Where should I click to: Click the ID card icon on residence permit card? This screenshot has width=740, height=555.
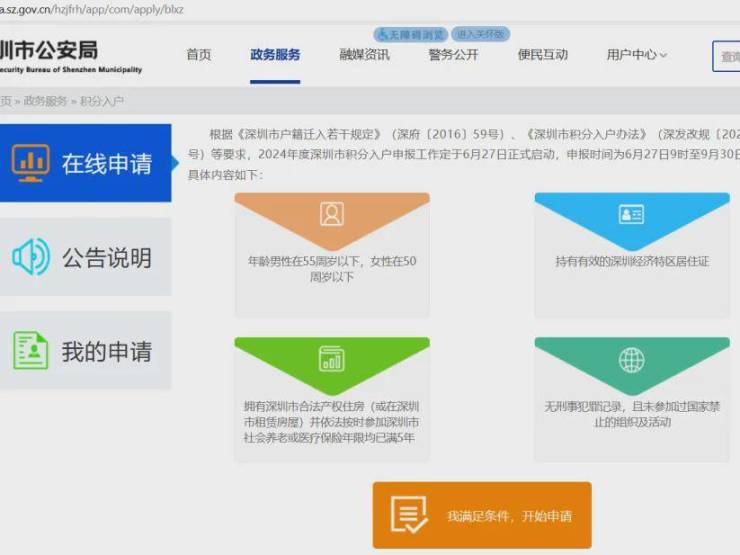coord(631,214)
